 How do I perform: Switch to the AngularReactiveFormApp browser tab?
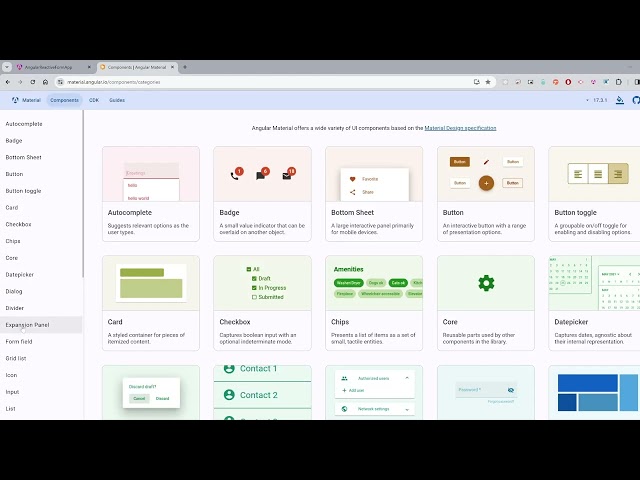[53, 67]
